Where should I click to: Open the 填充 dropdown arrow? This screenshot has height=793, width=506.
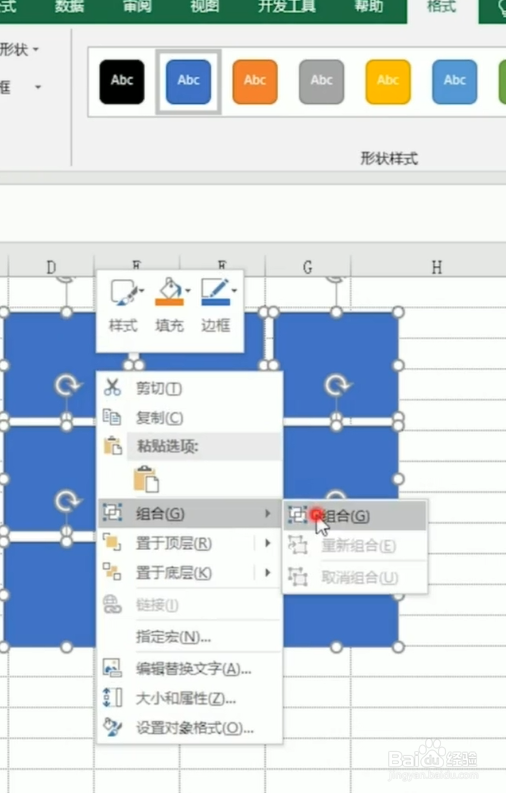(188, 291)
